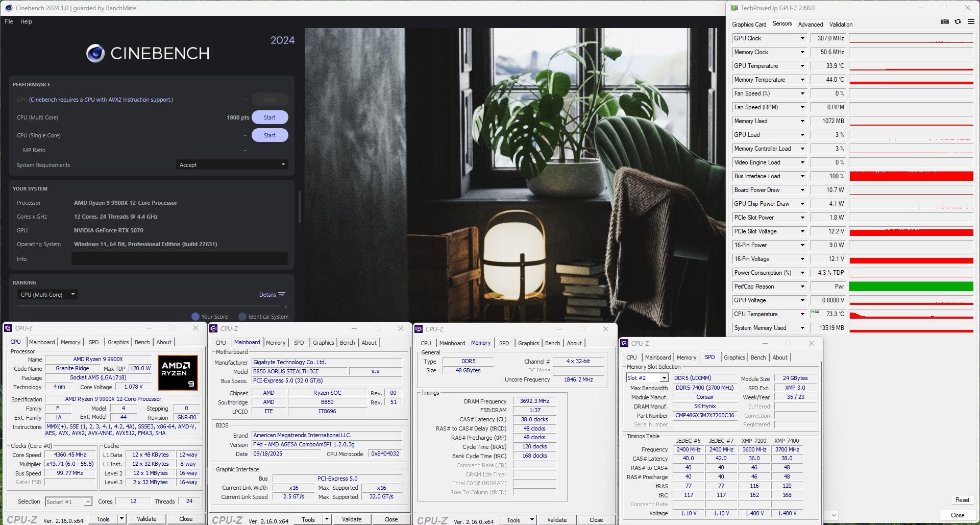Image resolution: width=980 pixels, height=525 pixels.
Task: Click the Cinebench title bar app icon
Action: click(9, 8)
